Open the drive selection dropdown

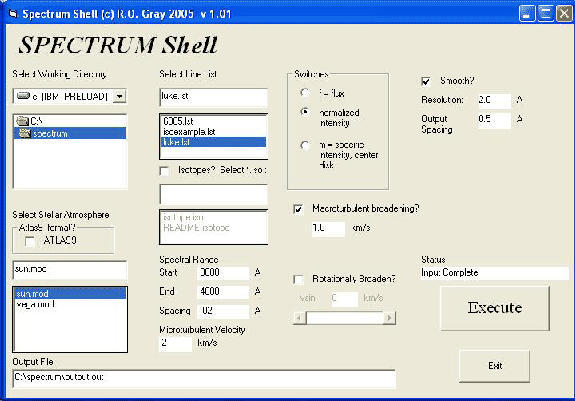click(x=119, y=96)
